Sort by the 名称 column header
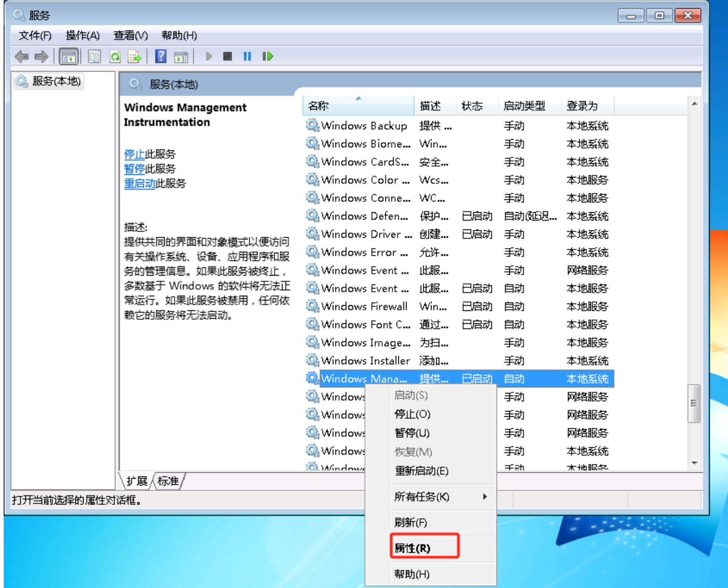This screenshot has width=728, height=588. (358, 106)
